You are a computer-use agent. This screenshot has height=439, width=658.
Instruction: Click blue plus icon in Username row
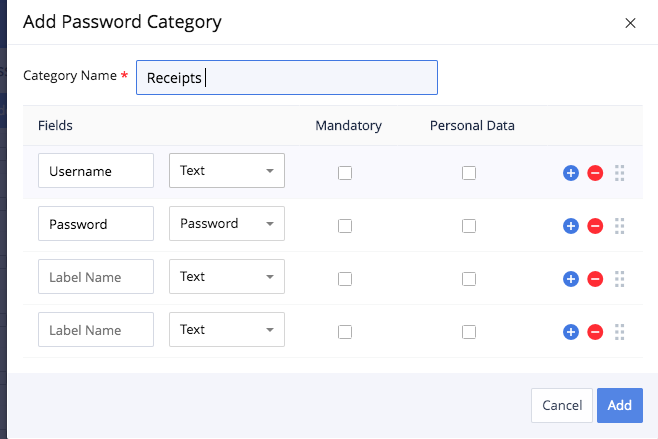pos(571,172)
